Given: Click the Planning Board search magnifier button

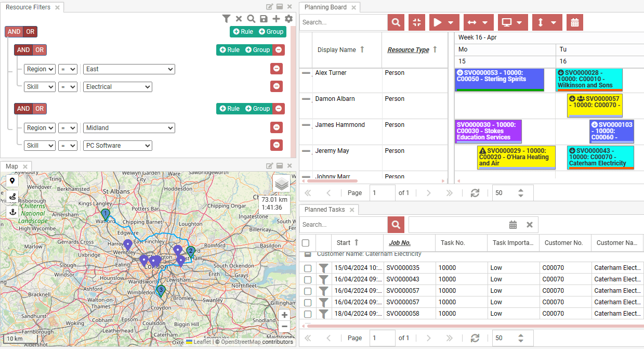Looking at the screenshot, I should click(x=396, y=22).
